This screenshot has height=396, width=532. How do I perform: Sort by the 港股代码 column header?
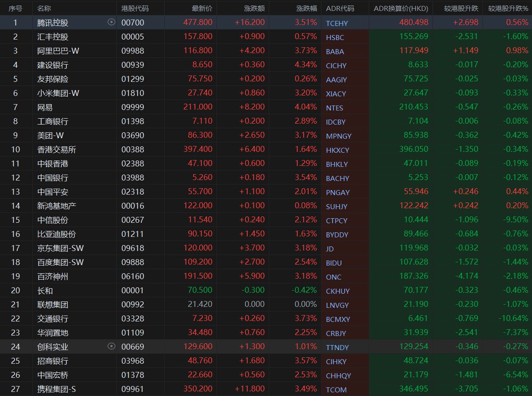[x=135, y=9]
